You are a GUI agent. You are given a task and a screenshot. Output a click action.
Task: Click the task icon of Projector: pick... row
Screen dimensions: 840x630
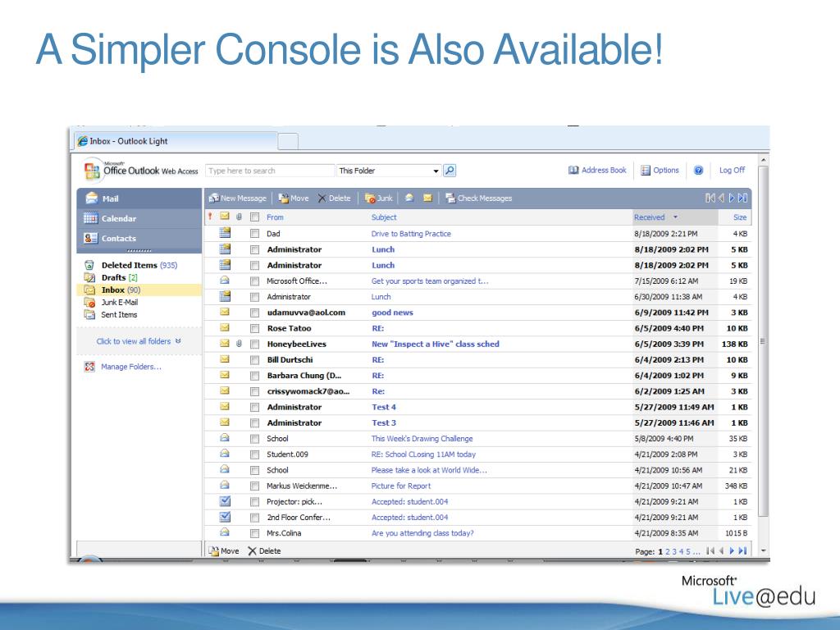(x=225, y=501)
